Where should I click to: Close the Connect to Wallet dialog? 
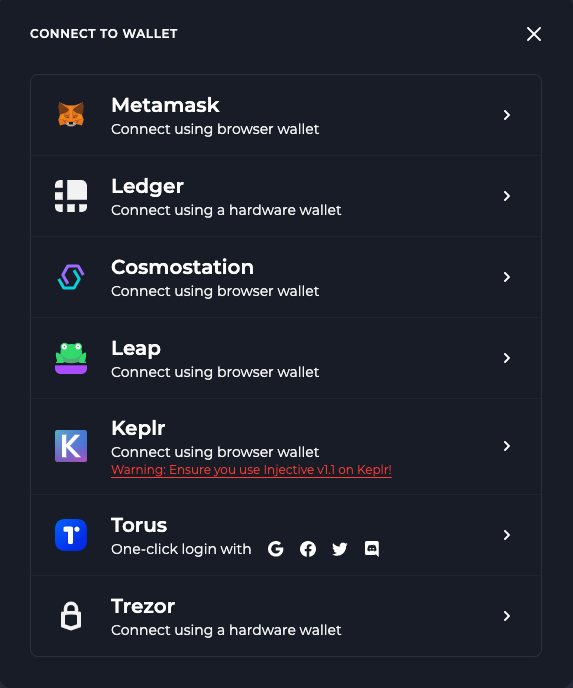point(534,34)
